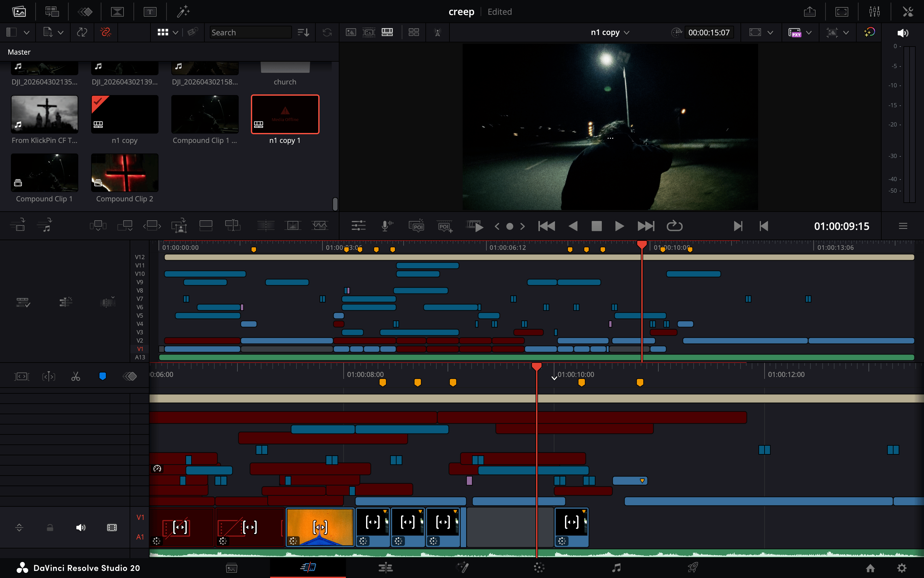Open the Sync Bin icon
Image resolution: width=924 pixels, height=578 pixels.
(52, 12)
